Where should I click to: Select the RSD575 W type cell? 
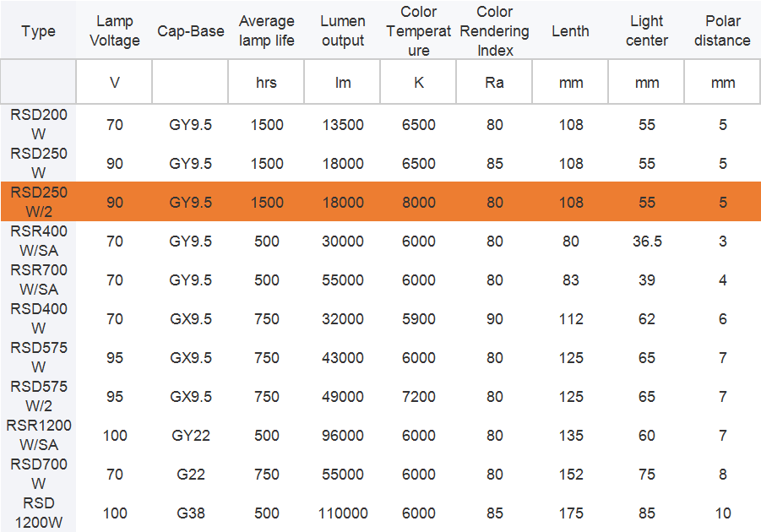pos(38,357)
